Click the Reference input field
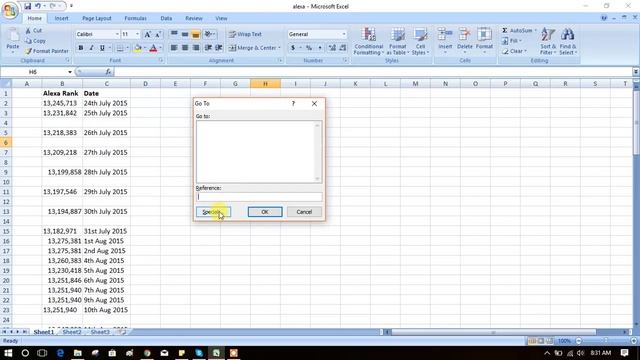This screenshot has height=360, width=640. click(259, 197)
